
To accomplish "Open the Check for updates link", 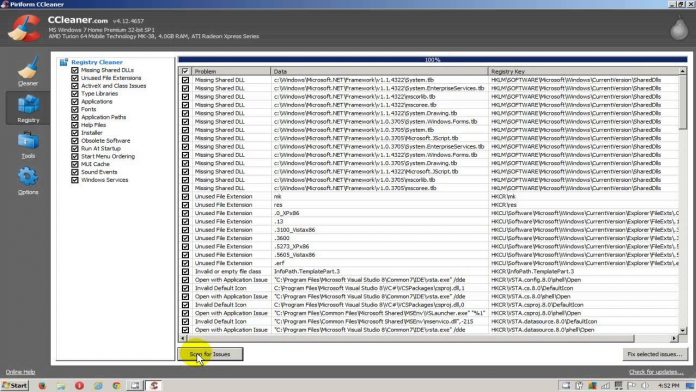I will click(656, 372).
